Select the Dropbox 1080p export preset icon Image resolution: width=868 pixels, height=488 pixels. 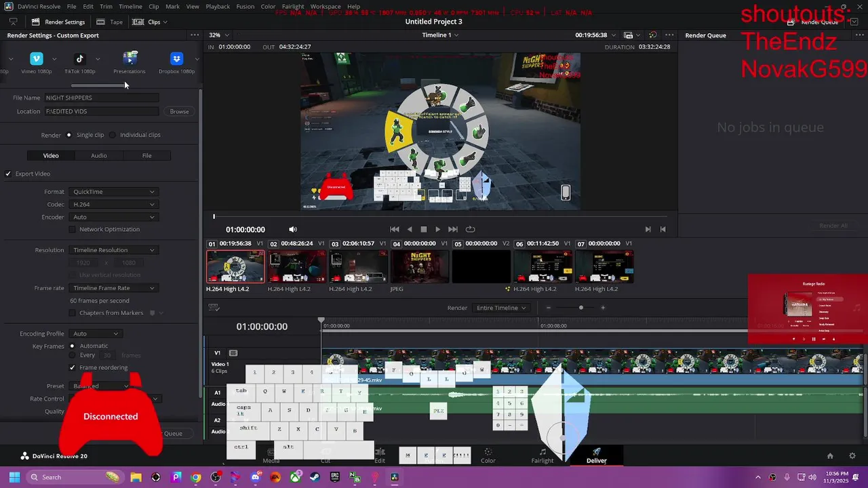(176, 59)
